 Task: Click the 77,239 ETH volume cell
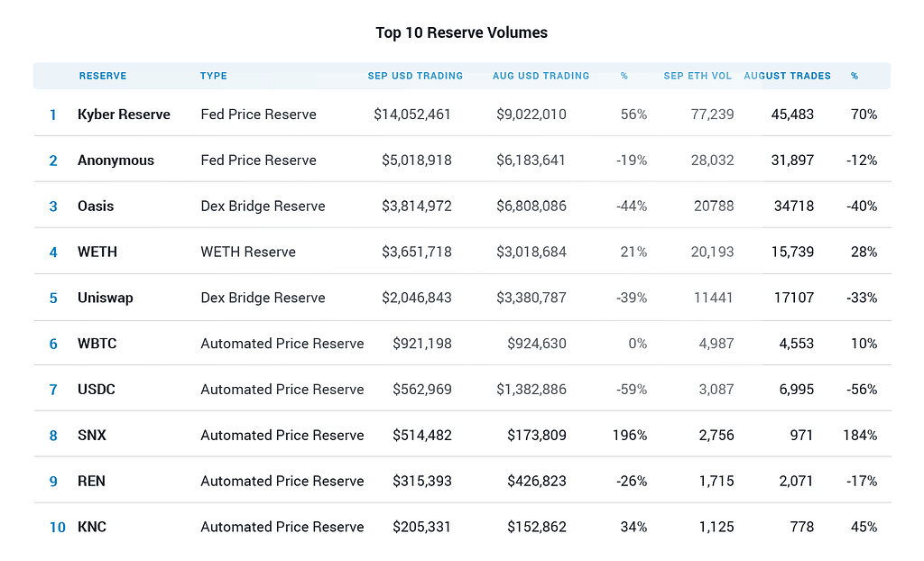pyautogui.click(x=713, y=115)
